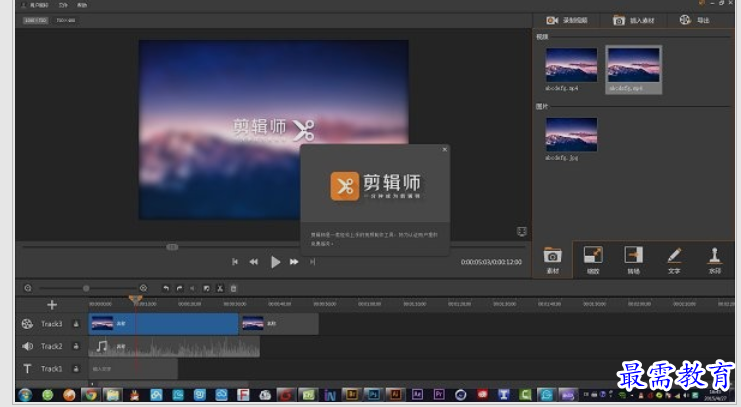Select the audio waveform clip on Track2
This screenshot has height=407, width=741.
pyautogui.click(x=174, y=346)
